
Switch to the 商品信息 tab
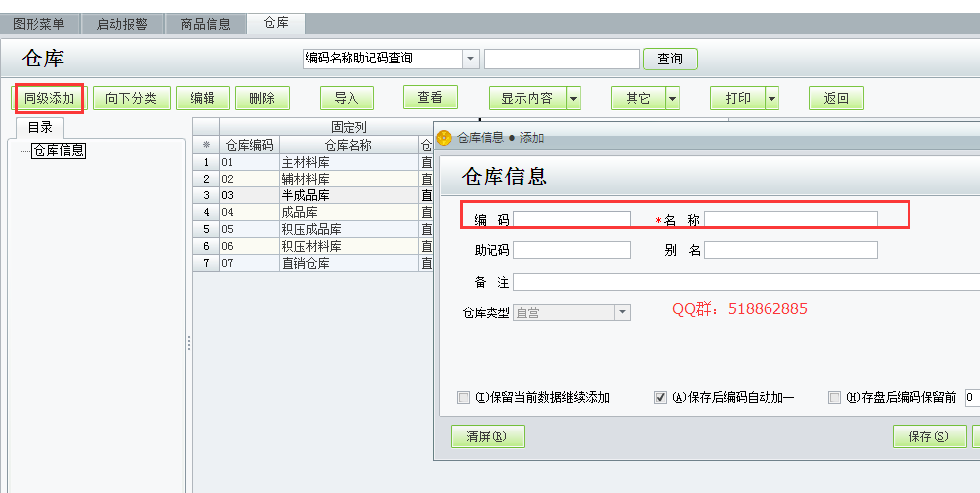[206, 24]
